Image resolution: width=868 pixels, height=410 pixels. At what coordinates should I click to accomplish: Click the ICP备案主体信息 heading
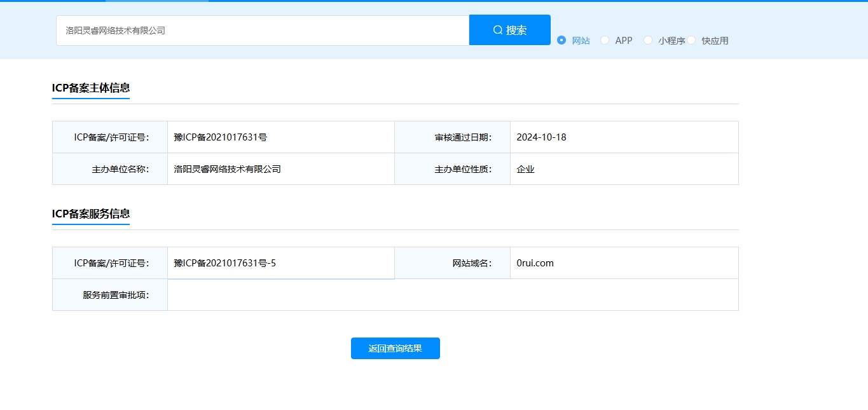(x=91, y=88)
